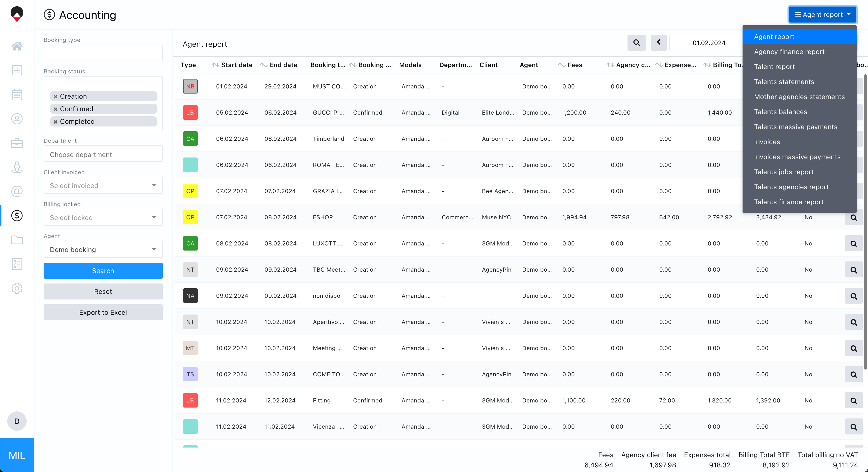Select Talents balances menu item
The image size is (868, 472).
pos(799,112)
